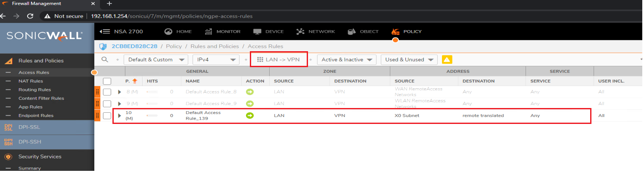Click the HOME gauge icon
This screenshot has width=644, height=173.
pyautogui.click(x=168, y=31)
